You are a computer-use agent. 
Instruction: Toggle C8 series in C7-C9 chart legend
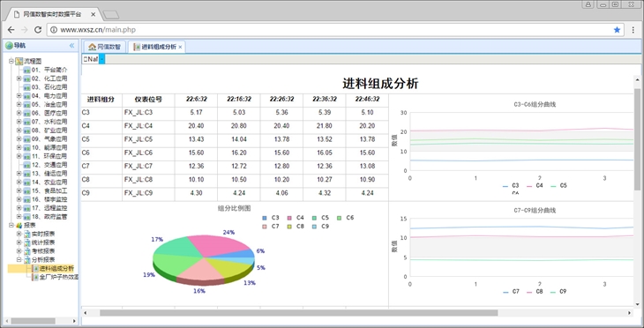point(535,292)
